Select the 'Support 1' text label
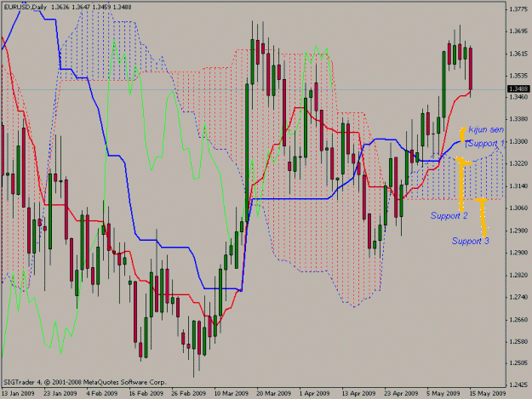 [x=485, y=144]
